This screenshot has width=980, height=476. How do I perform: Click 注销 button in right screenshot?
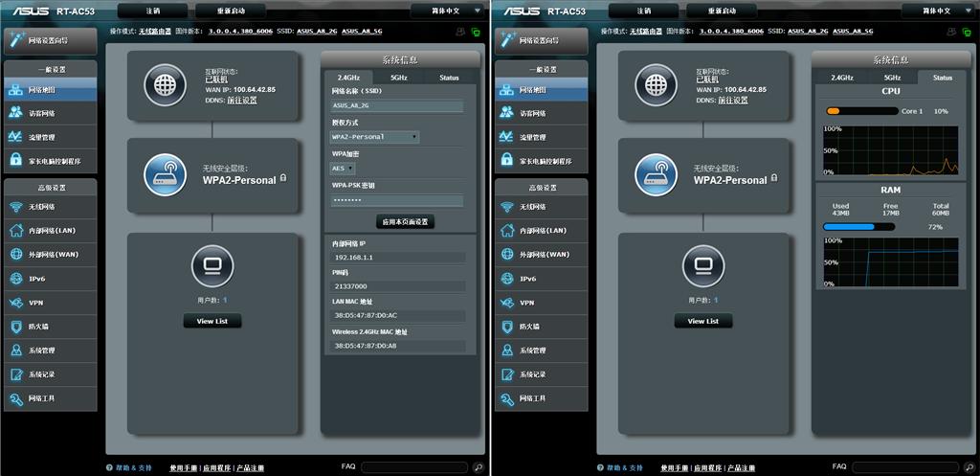point(644,11)
